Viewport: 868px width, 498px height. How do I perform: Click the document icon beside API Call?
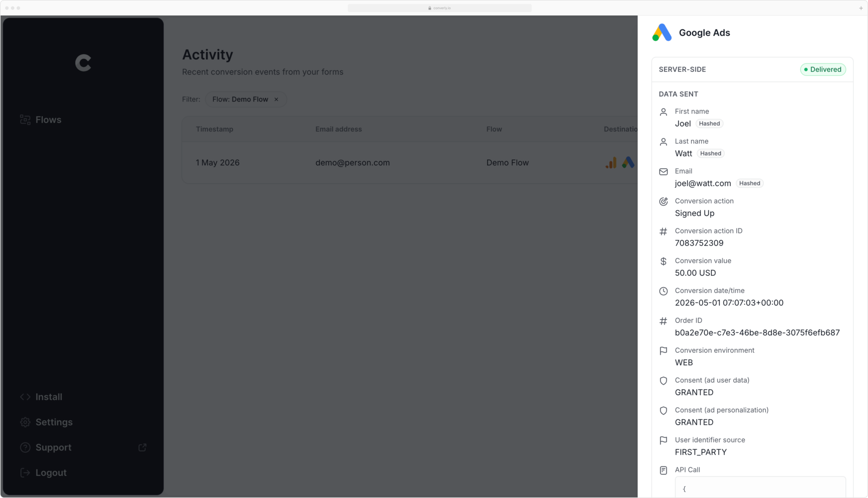(x=664, y=471)
